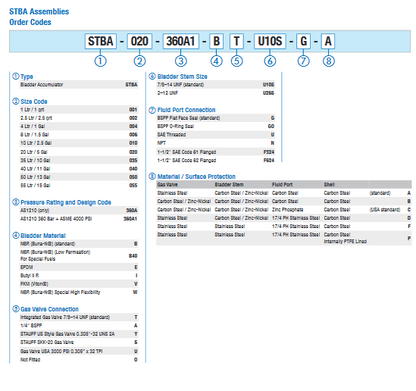Select the '7/8-14 UNF (standard)' stem size row
The image size is (416, 391).
(x=216, y=85)
